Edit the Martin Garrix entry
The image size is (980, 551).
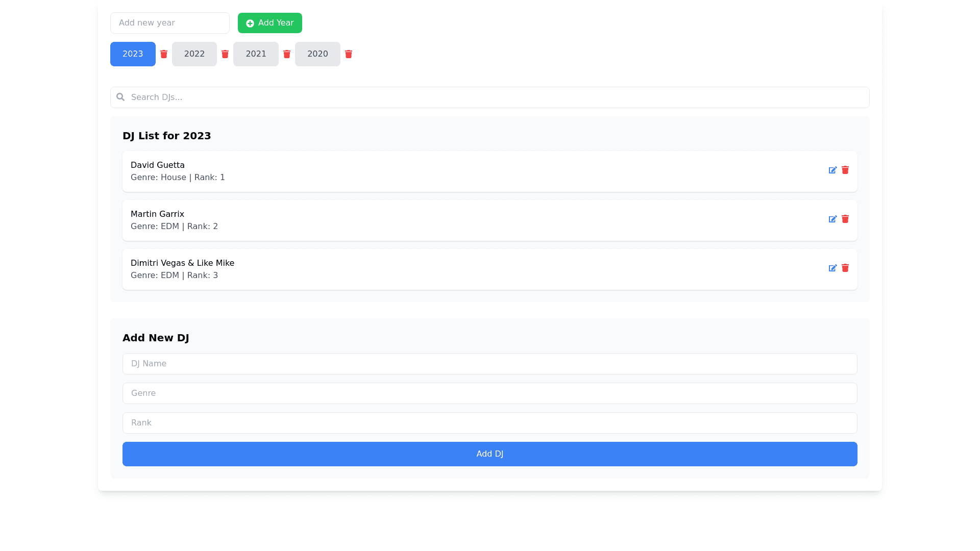coord(832,219)
